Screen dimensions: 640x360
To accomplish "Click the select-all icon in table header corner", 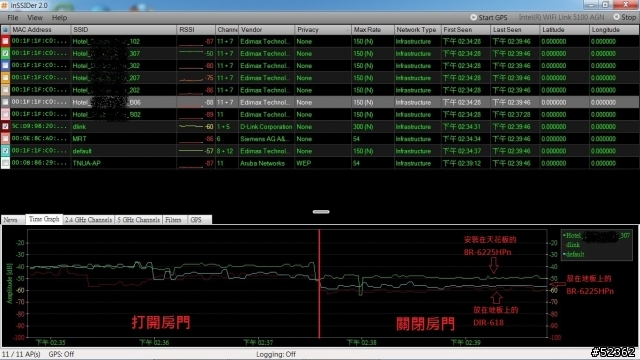I will click(5, 30).
